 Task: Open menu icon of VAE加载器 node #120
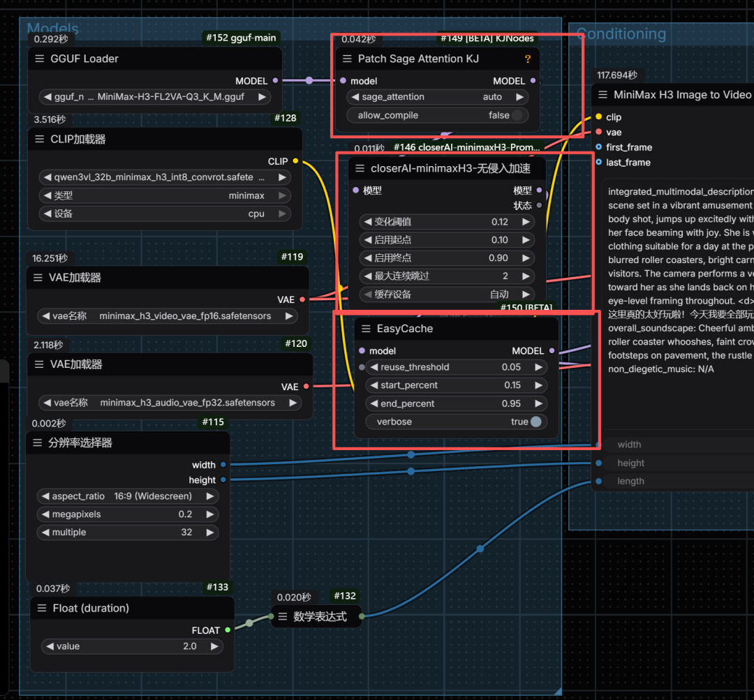[x=39, y=364]
